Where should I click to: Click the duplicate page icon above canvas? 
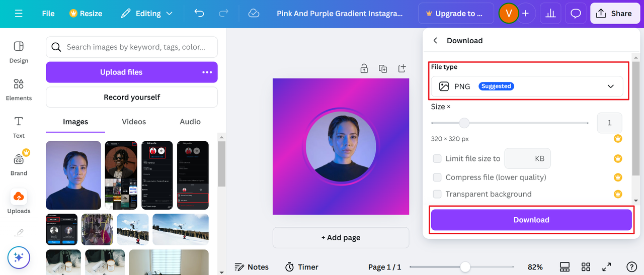pos(383,69)
